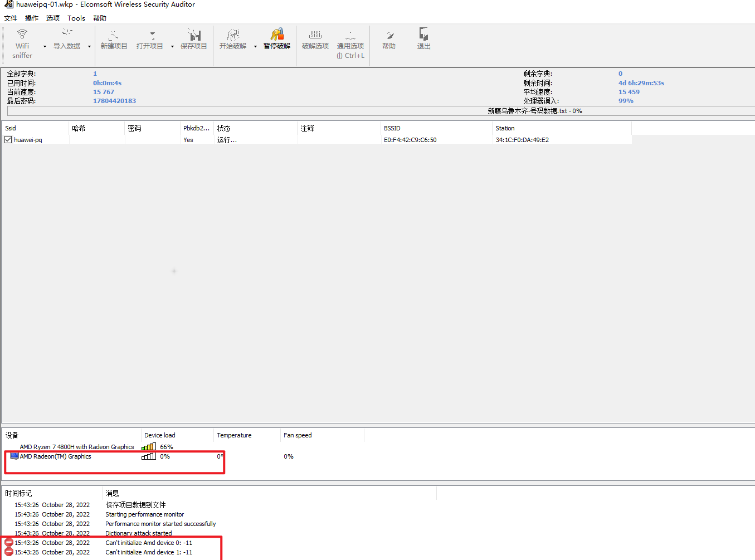This screenshot has width=755, height=560.
Task: Click Station value 34:1C:F0:DA:49:E2
Action: (522, 140)
